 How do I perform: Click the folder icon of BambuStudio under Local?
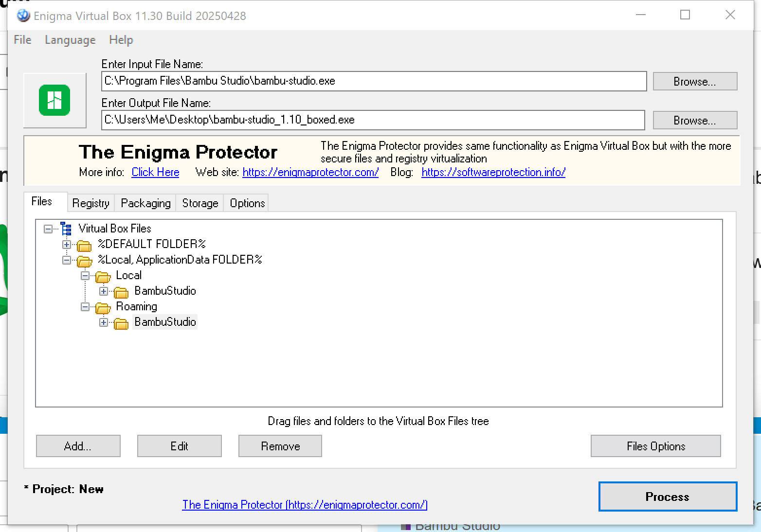pos(121,292)
